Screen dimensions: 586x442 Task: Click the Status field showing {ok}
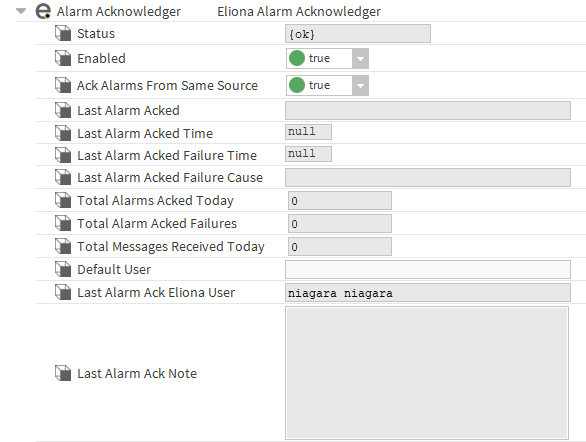[358, 34]
